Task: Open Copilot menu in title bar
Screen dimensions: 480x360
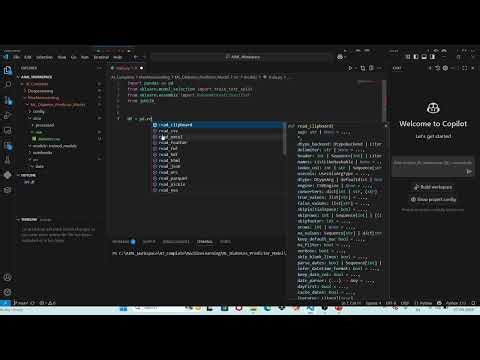Action: pyautogui.click(x=340, y=57)
